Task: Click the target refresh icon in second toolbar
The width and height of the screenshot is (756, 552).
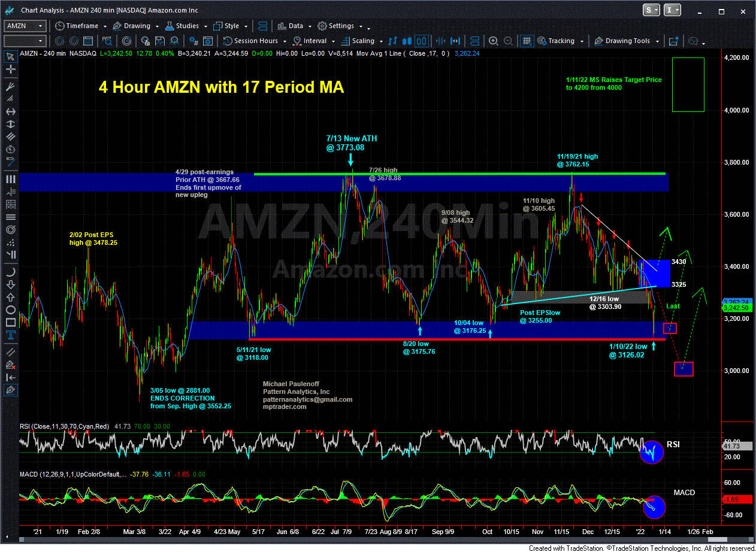Action: click(127, 41)
